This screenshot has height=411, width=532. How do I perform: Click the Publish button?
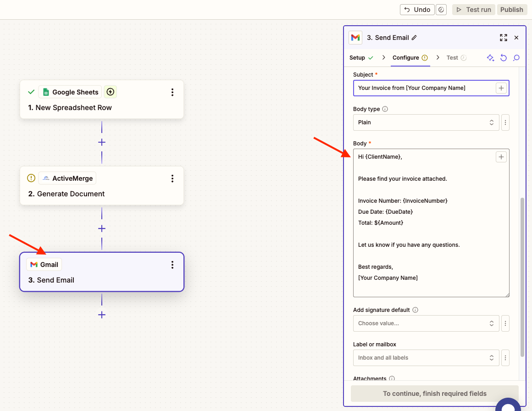click(512, 9)
